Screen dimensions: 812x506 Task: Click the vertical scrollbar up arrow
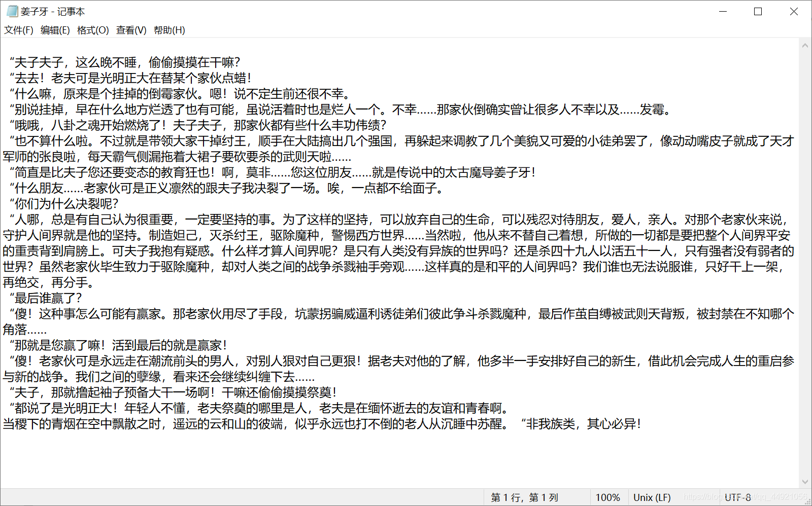(805, 45)
